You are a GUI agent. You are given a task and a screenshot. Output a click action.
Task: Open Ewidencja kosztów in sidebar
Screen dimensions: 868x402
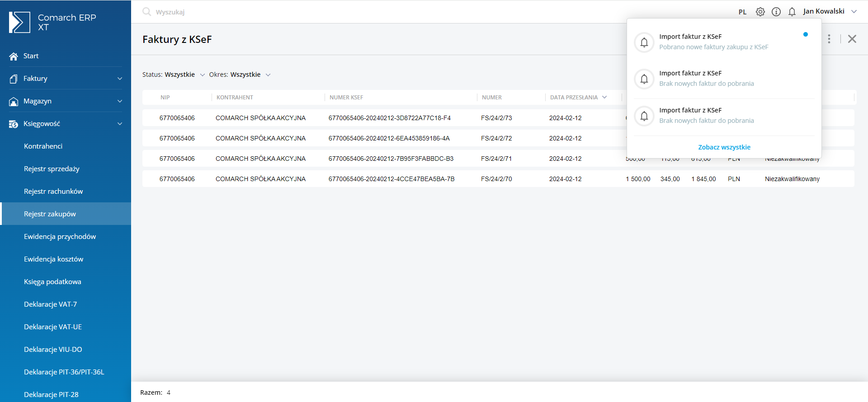tap(53, 259)
